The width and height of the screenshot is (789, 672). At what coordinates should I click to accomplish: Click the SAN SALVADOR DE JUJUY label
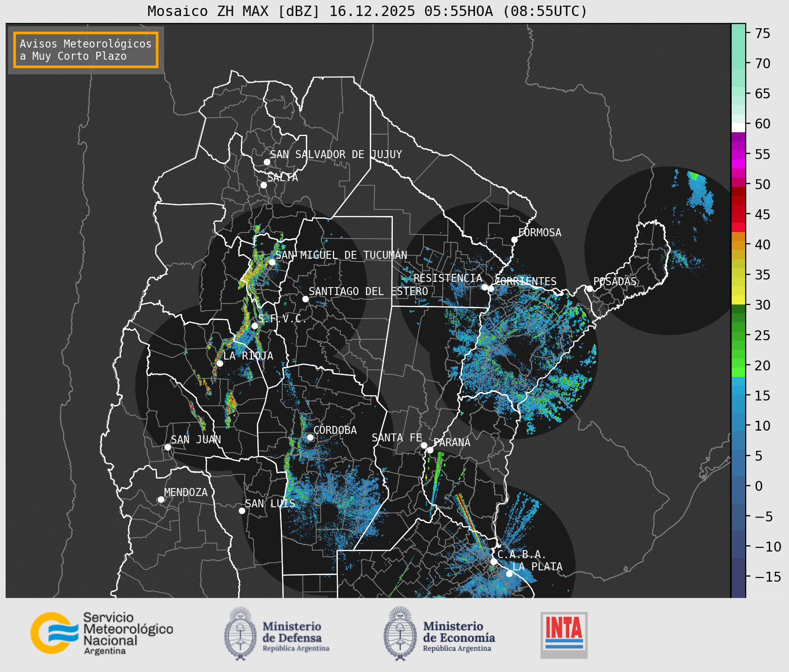click(x=336, y=154)
